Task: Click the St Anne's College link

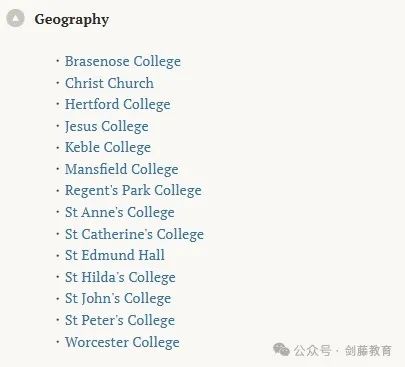Action: pos(120,213)
